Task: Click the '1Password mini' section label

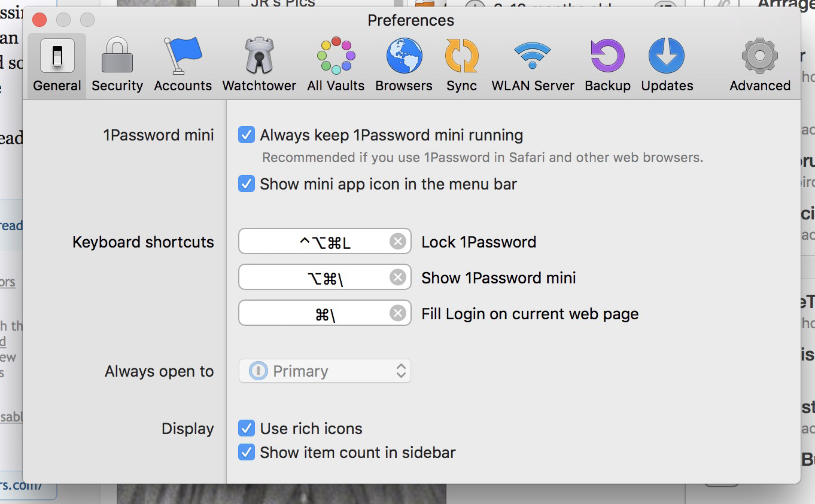Action: 159,135
